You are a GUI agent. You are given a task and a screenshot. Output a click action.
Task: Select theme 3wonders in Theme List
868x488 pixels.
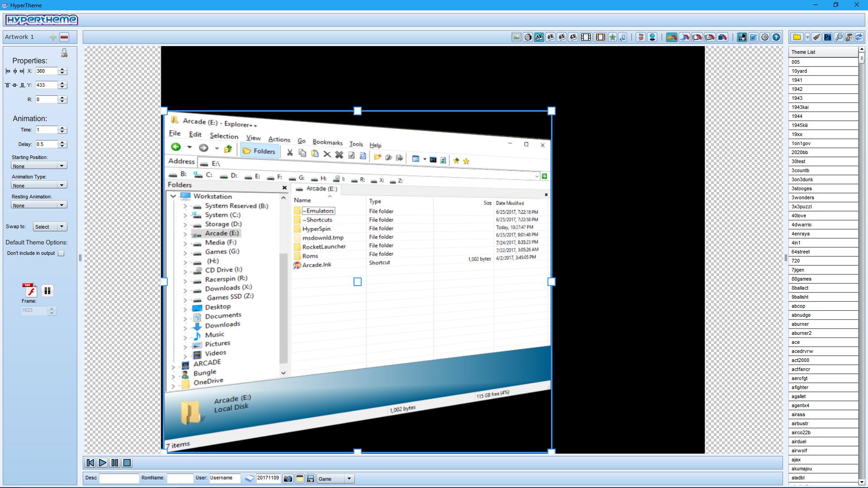(x=823, y=197)
